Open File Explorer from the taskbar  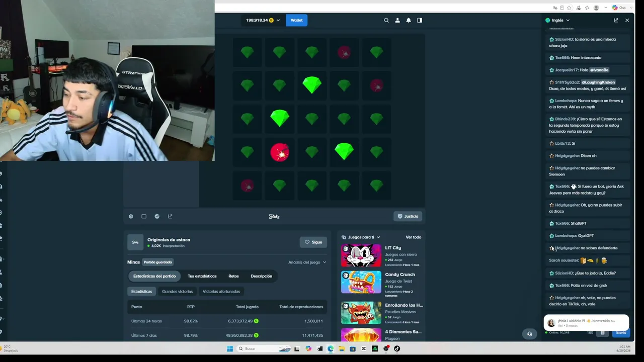click(x=342, y=348)
